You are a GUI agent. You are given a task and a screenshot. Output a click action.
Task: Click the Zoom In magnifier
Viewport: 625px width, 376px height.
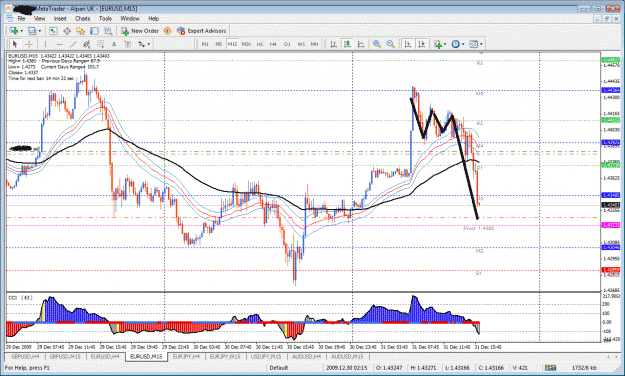pyautogui.click(x=377, y=44)
